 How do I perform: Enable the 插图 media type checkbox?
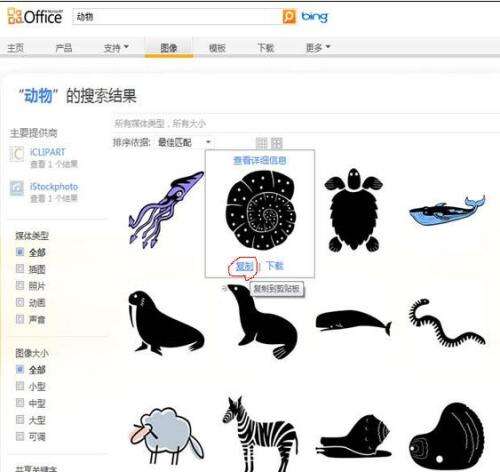tap(20, 269)
